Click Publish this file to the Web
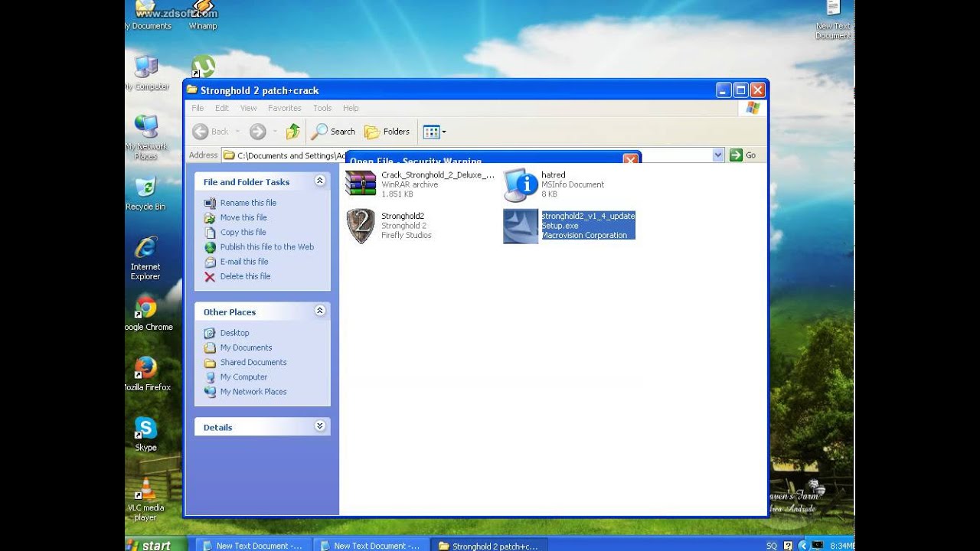The height and width of the screenshot is (551, 980). coord(267,246)
